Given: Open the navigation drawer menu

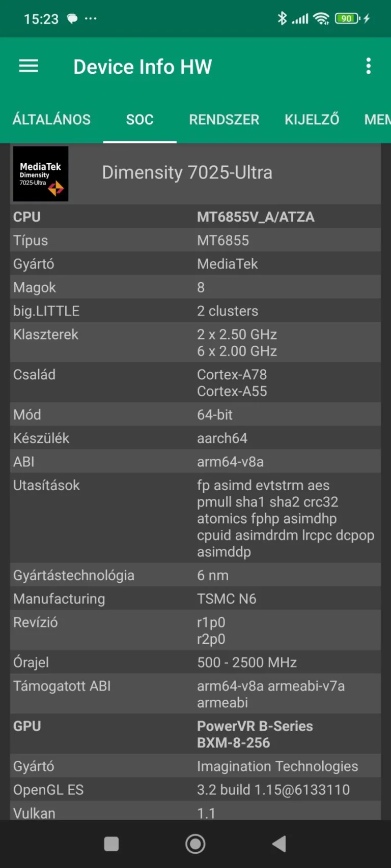Looking at the screenshot, I should click(28, 66).
